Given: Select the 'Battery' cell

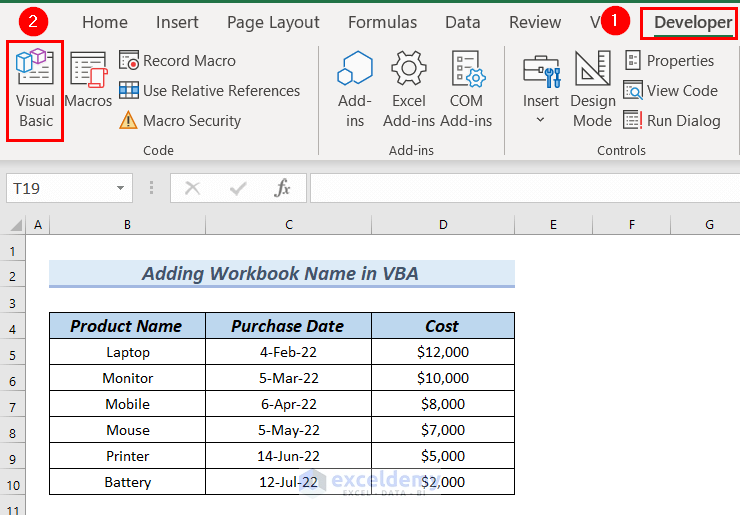Looking at the screenshot, I should [x=127, y=481].
